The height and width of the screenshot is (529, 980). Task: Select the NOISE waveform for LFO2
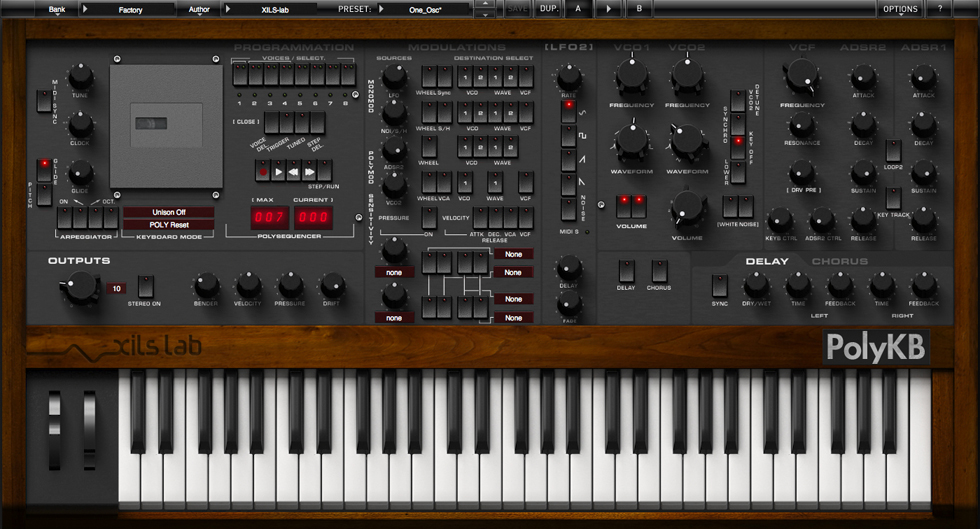coord(568,209)
